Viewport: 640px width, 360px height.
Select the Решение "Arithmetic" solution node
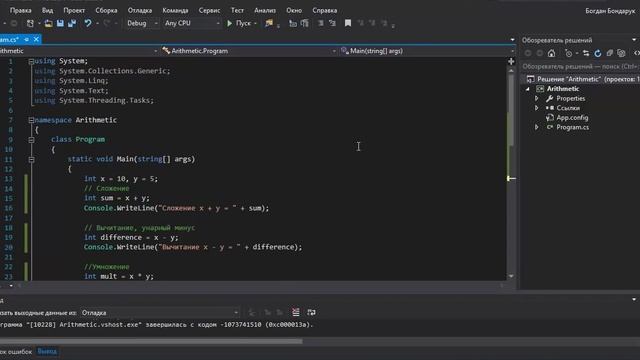(584, 79)
